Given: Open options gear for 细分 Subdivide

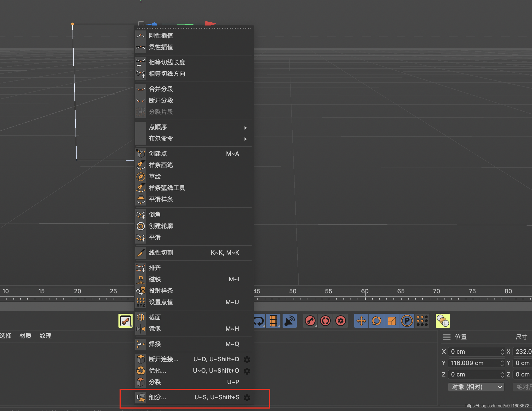Looking at the screenshot, I should (x=247, y=398).
